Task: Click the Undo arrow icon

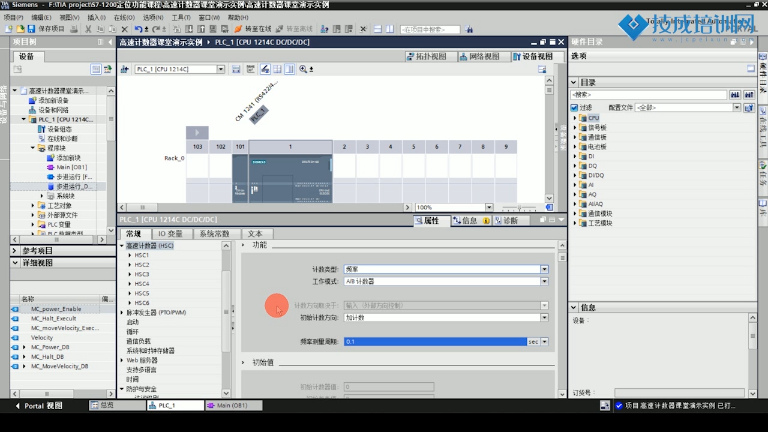Action: pos(139,29)
